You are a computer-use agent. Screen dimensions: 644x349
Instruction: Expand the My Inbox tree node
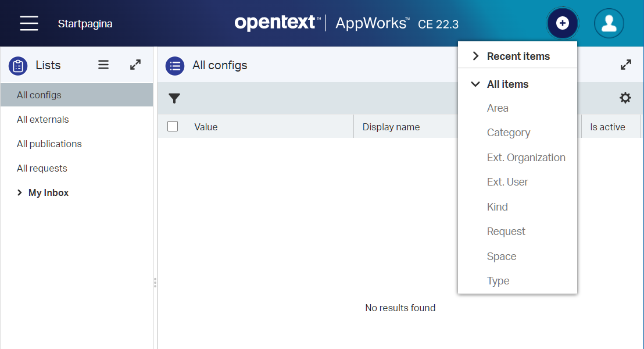point(20,193)
